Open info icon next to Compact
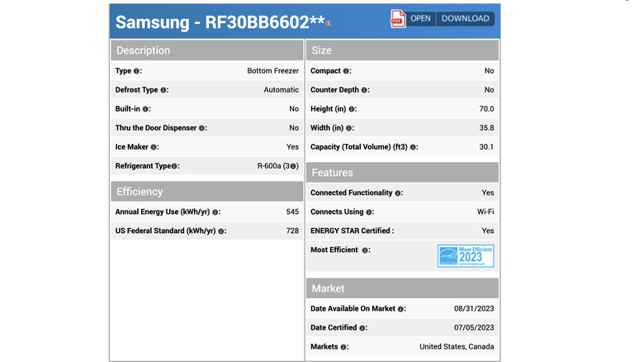The height and width of the screenshot is (362, 644). coord(347,71)
